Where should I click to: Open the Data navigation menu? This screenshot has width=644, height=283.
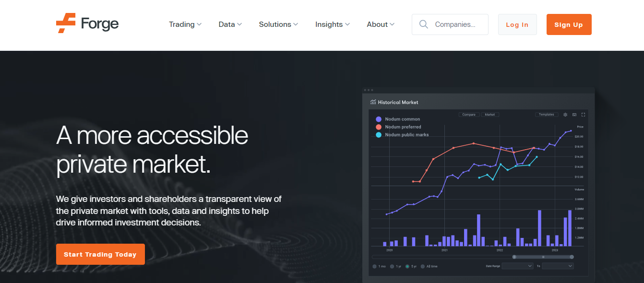click(230, 24)
